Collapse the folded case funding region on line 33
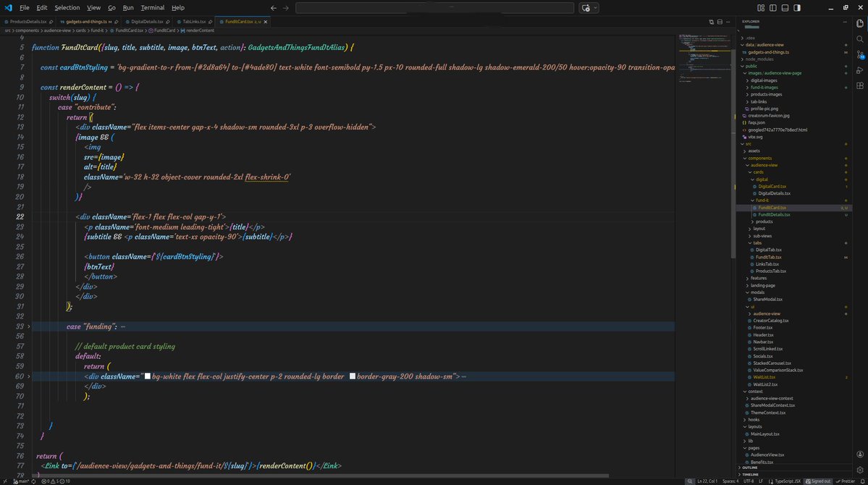868x485 pixels. (29, 326)
